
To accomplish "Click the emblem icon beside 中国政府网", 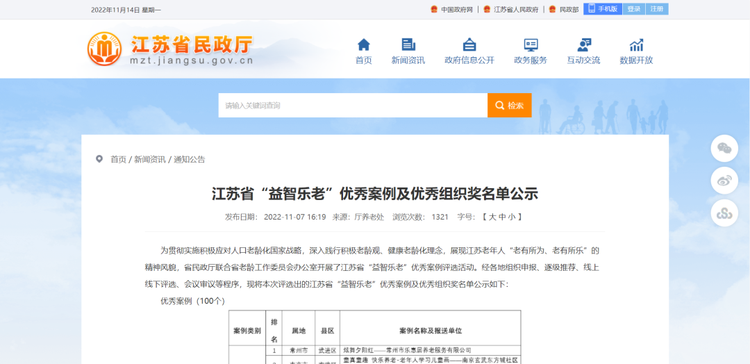I will (x=434, y=9).
